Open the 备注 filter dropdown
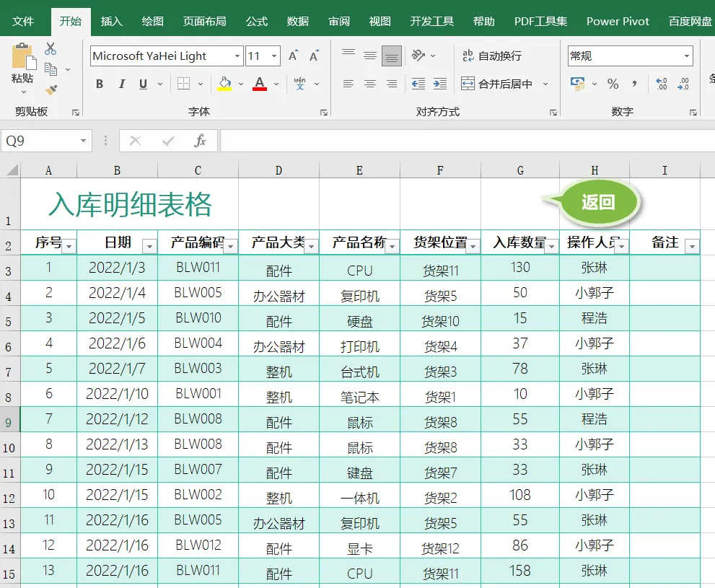 (x=692, y=246)
